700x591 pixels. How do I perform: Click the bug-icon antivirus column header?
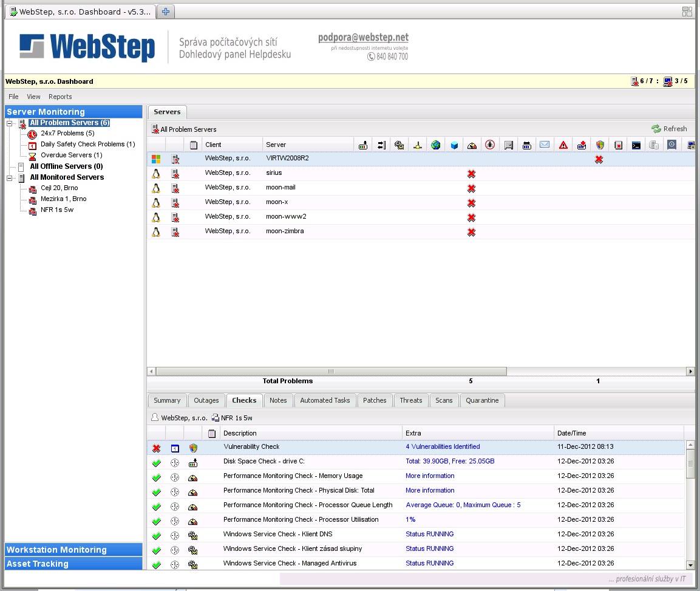(x=490, y=145)
